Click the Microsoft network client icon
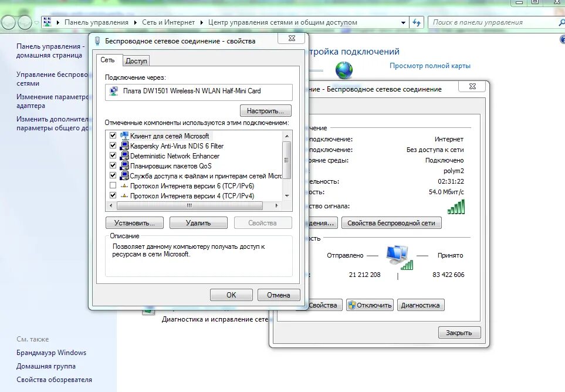This screenshot has height=392, width=565. pyautogui.click(x=124, y=136)
